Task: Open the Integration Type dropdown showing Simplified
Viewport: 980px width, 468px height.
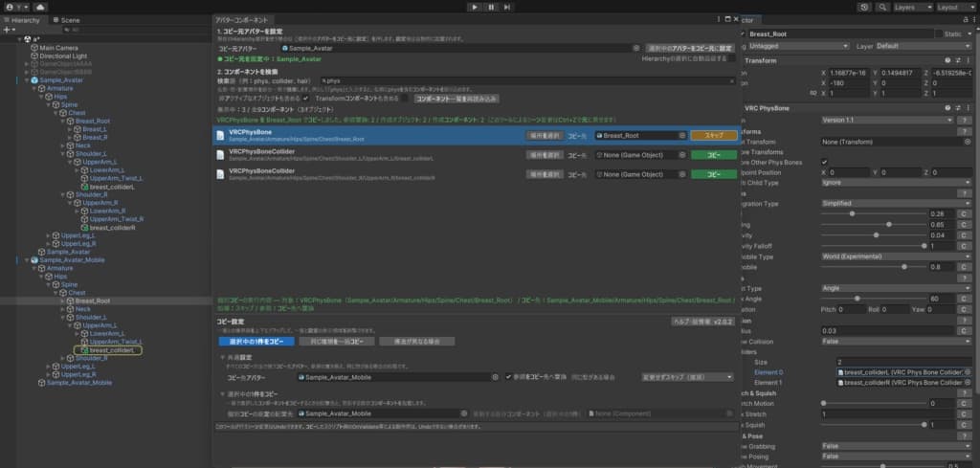Action: point(896,203)
